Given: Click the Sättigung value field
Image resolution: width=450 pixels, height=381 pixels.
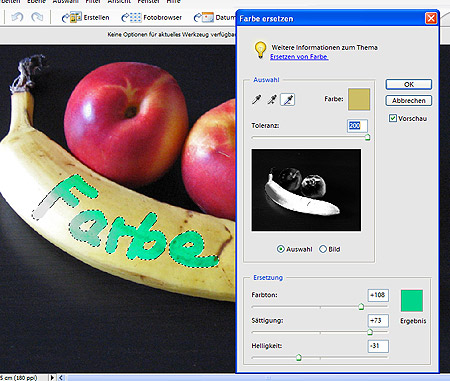Looking at the screenshot, I should 378,321.
